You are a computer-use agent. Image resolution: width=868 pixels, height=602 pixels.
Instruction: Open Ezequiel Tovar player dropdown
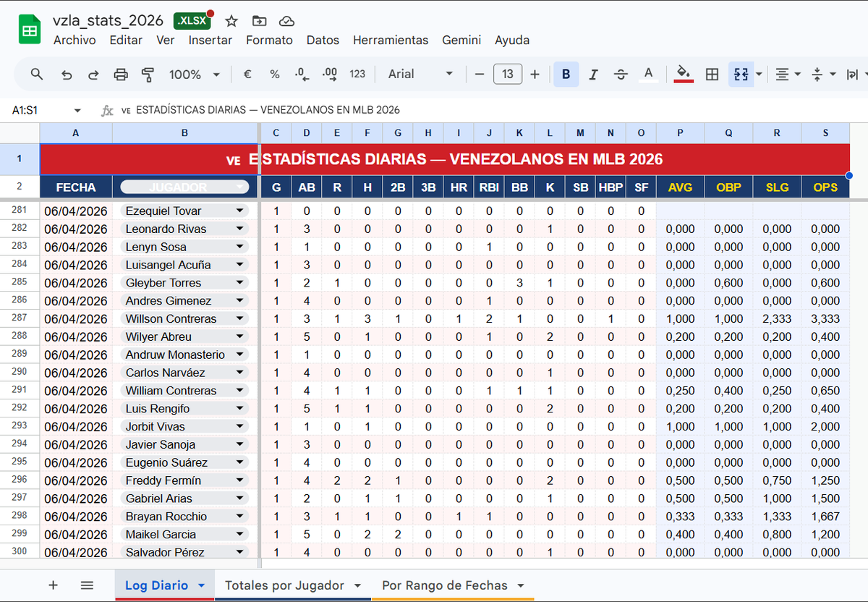[x=240, y=211]
